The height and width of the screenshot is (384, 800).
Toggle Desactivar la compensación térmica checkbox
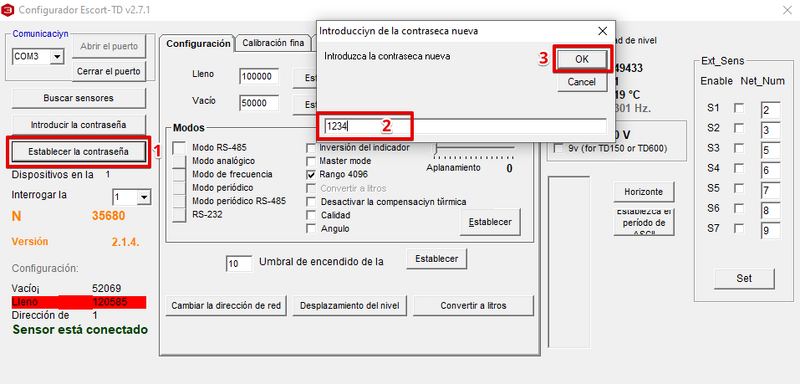click(x=311, y=202)
